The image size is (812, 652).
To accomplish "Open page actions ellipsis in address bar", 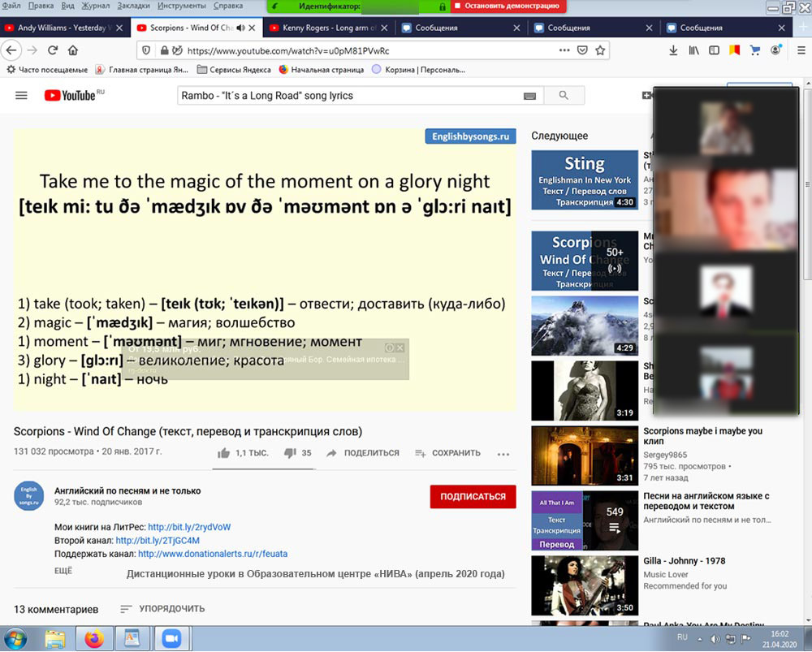I will (x=564, y=50).
